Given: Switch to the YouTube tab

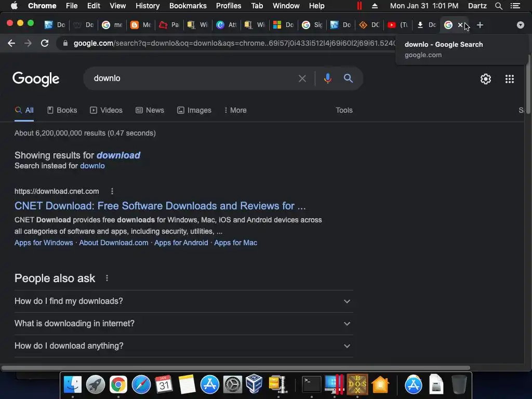Looking at the screenshot, I should (x=397, y=25).
